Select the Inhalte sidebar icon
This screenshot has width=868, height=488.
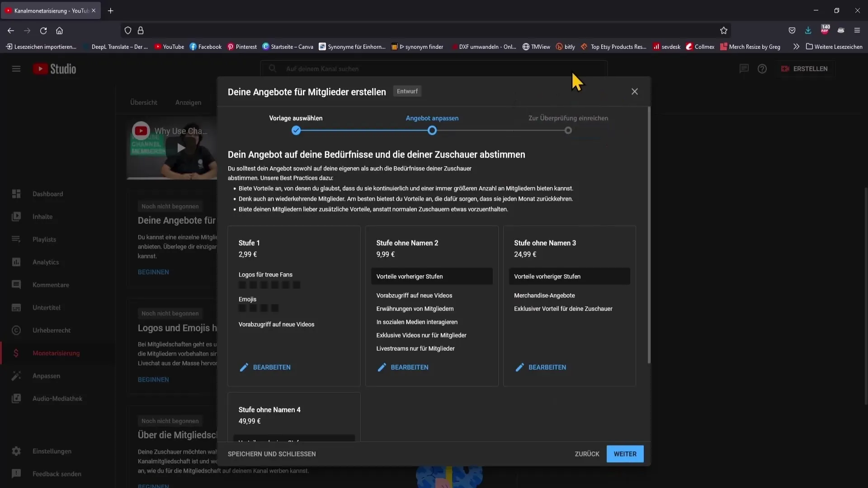[16, 216]
